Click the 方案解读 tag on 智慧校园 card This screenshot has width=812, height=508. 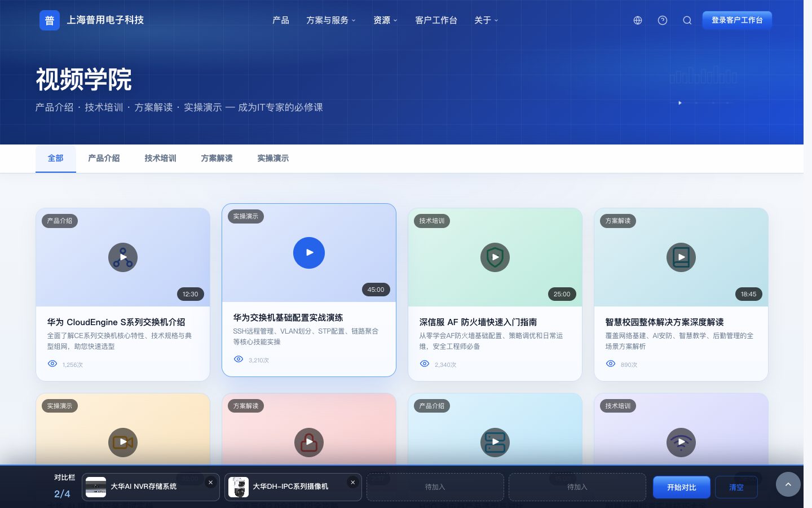[x=618, y=221]
